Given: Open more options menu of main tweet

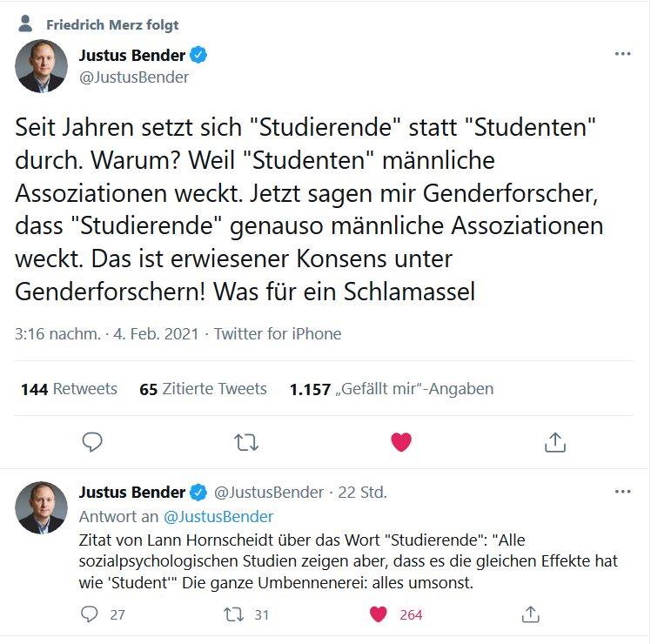Looking at the screenshot, I should click(622, 54).
